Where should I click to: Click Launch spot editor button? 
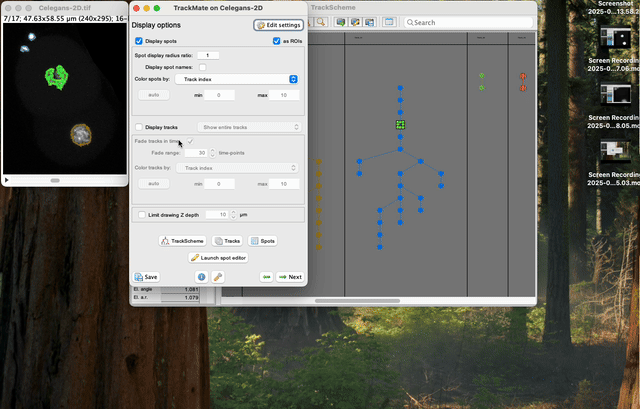click(x=218, y=258)
